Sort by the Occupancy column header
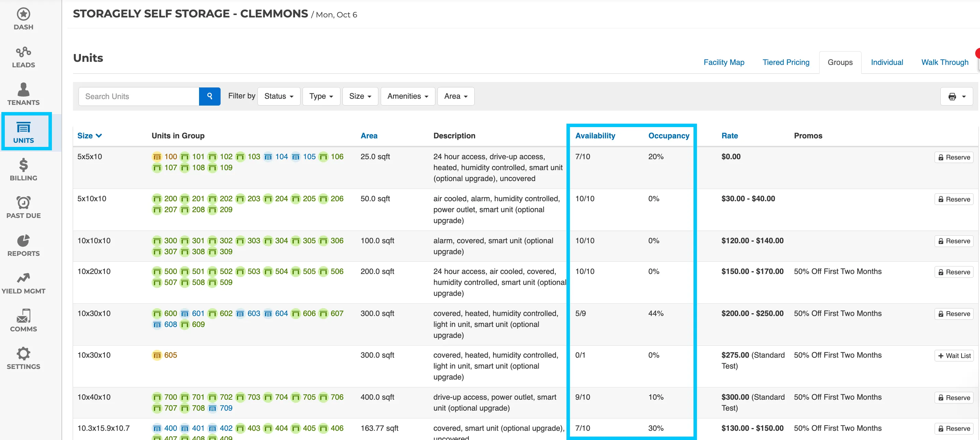980x440 pixels. pos(669,136)
